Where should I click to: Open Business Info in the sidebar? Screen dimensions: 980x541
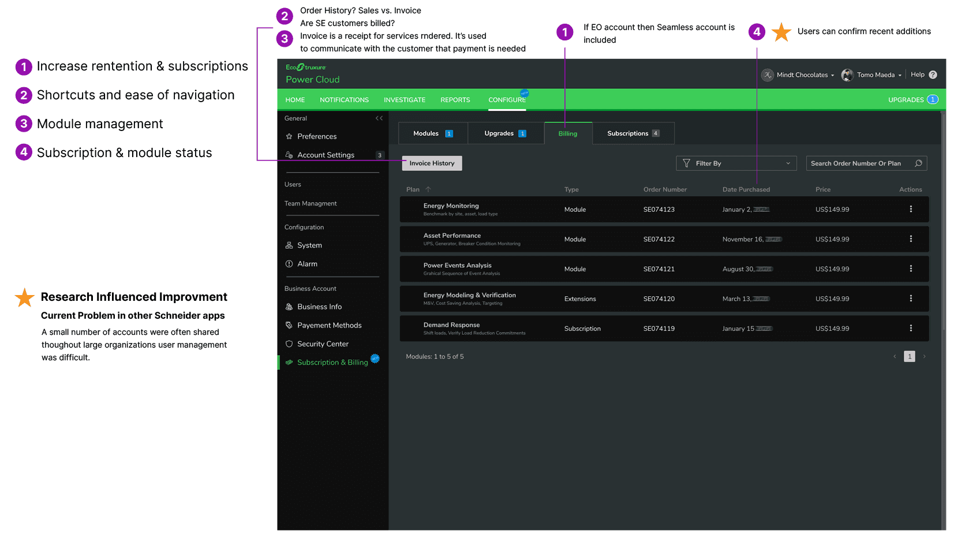click(x=320, y=307)
